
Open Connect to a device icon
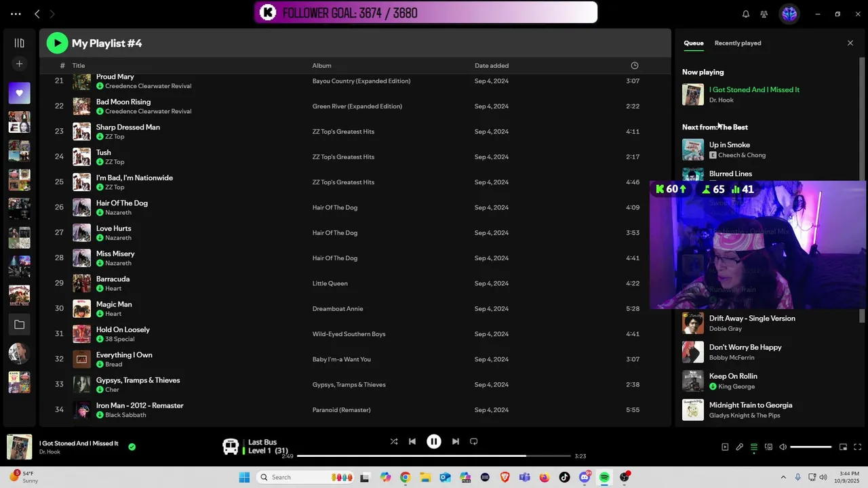point(768,447)
